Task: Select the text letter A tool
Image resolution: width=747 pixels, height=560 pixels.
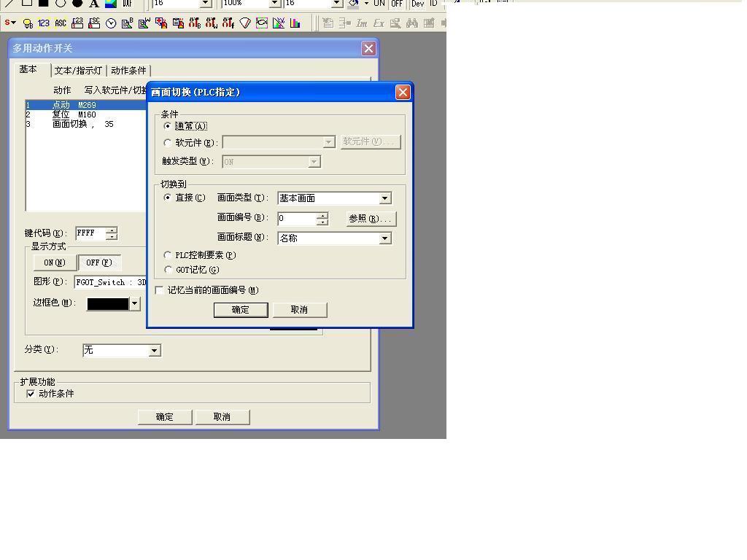Action: pyautogui.click(x=94, y=4)
